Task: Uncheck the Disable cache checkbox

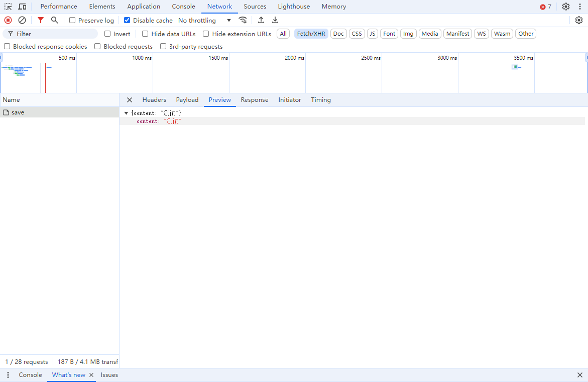Action: click(127, 21)
